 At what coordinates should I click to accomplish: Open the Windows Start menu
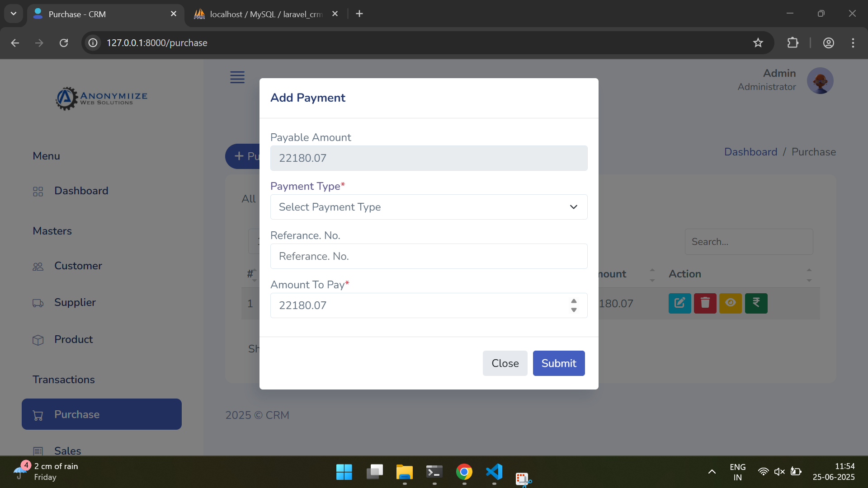coord(344,472)
